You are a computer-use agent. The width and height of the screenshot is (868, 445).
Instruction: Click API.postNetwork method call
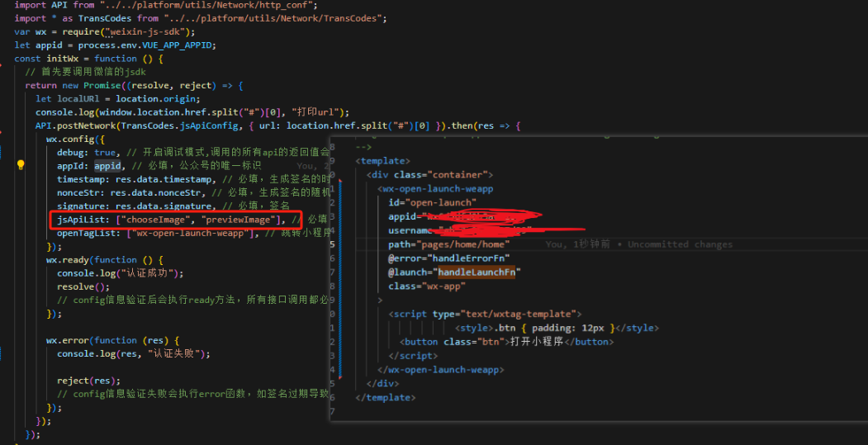[x=76, y=125]
